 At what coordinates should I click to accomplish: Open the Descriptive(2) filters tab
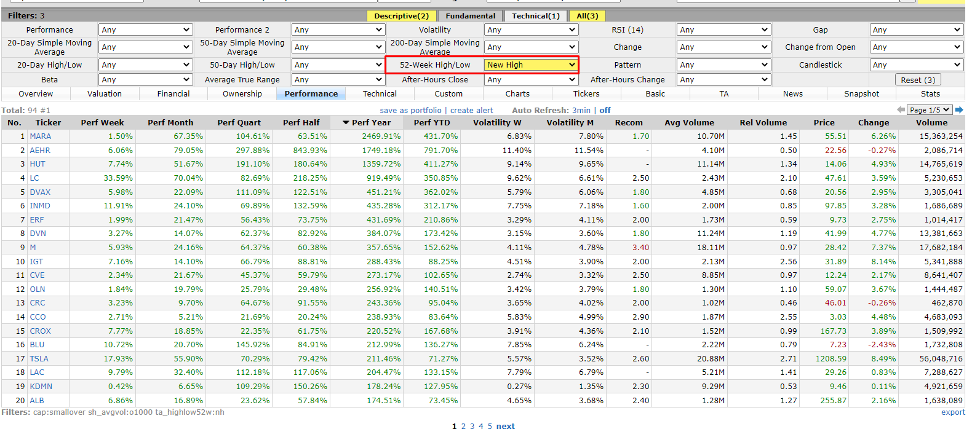401,16
